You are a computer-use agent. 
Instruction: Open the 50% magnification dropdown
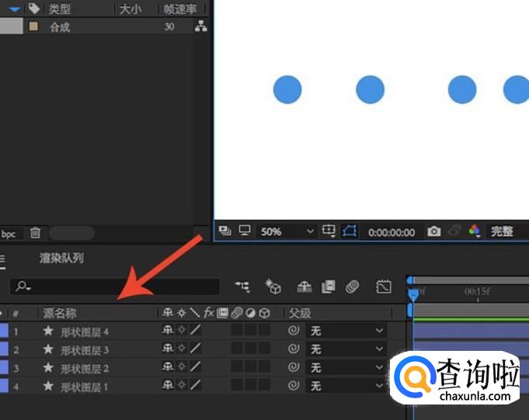[x=287, y=231]
